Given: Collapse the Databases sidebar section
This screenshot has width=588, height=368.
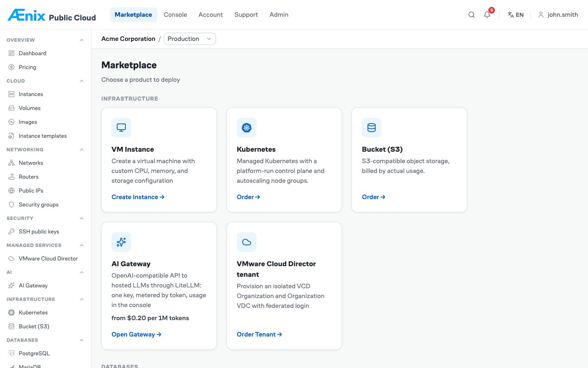Looking at the screenshot, I should (x=82, y=340).
